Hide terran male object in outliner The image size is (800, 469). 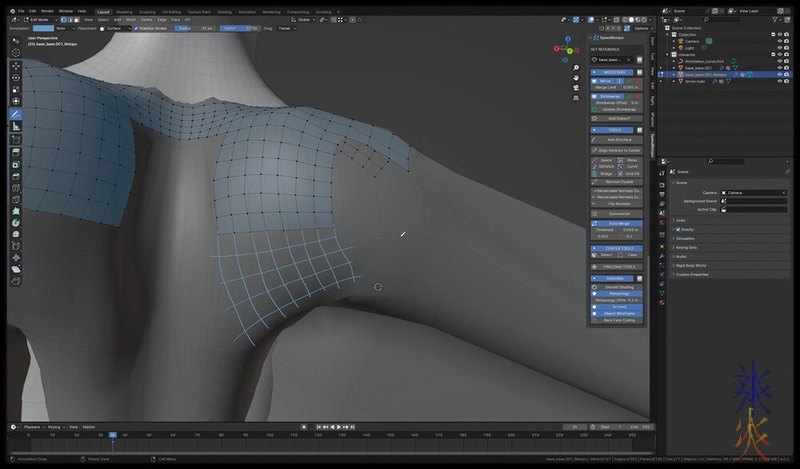(x=779, y=81)
